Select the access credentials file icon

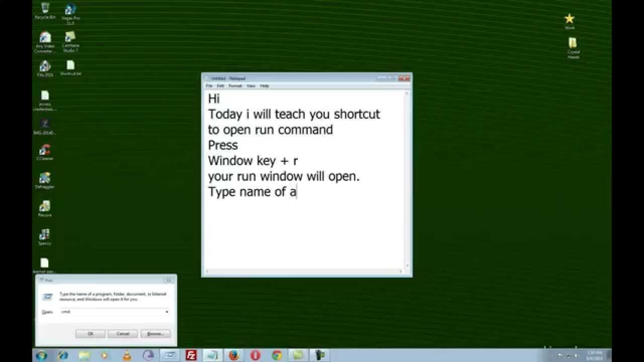click(45, 100)
